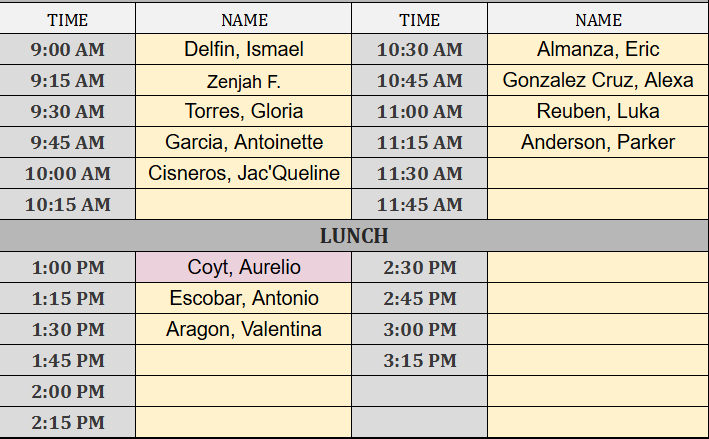Click the Zenjah F. name cell
This screenshot has height=439, width=709.
click(244, 81)
